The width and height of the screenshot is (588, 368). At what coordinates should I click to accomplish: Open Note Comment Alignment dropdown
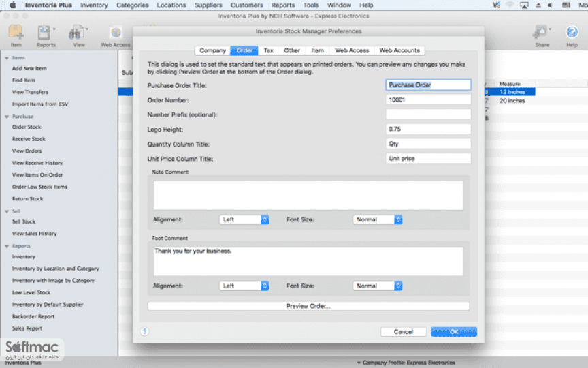244,219
